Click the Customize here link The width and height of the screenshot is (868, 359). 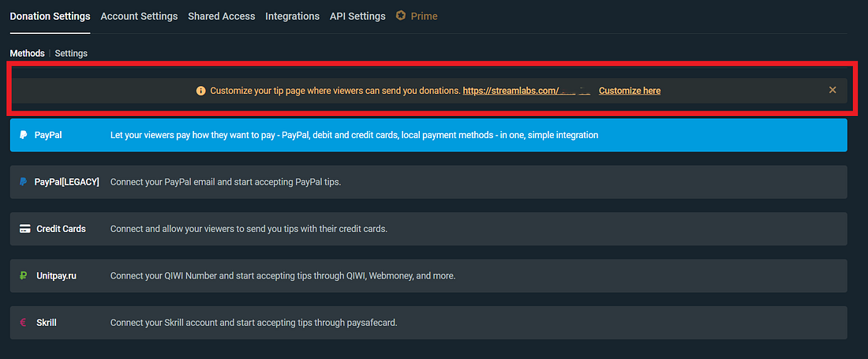pyautogui.click(x=630, y=91)
